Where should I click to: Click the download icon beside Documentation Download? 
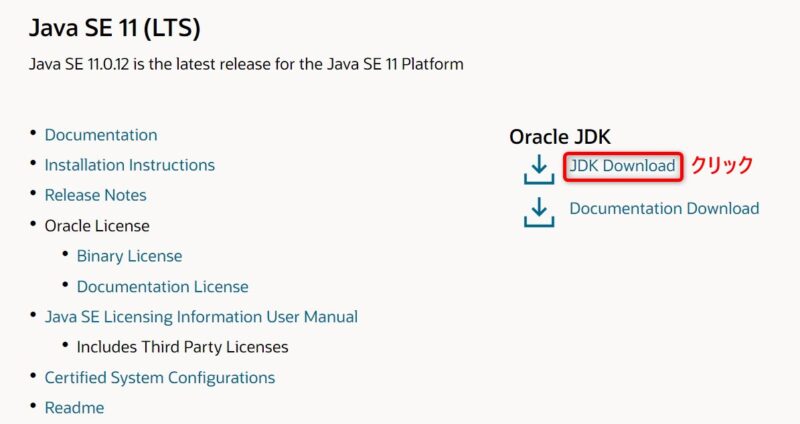click(x=539, y=212)
